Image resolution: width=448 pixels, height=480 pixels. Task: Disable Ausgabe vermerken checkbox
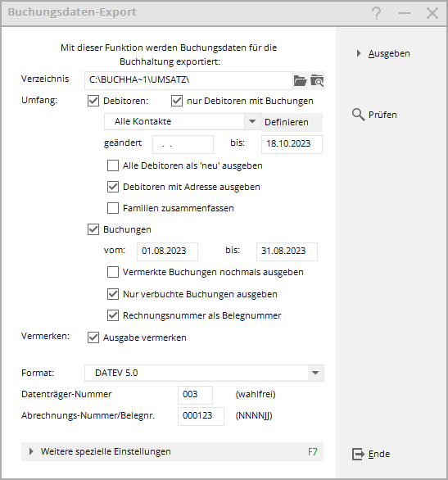coord(93,337)
